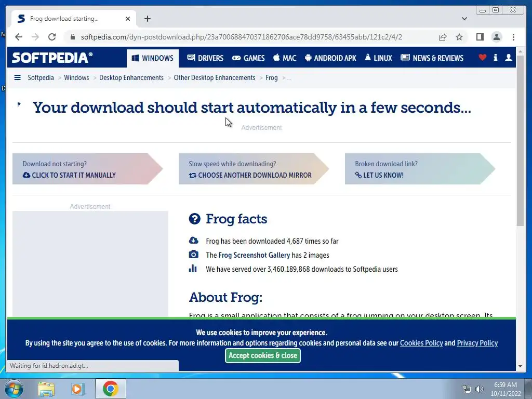This screenshot has height=399, width=532.
Task: Open the Chrome profile avatar
Action: 496,37
